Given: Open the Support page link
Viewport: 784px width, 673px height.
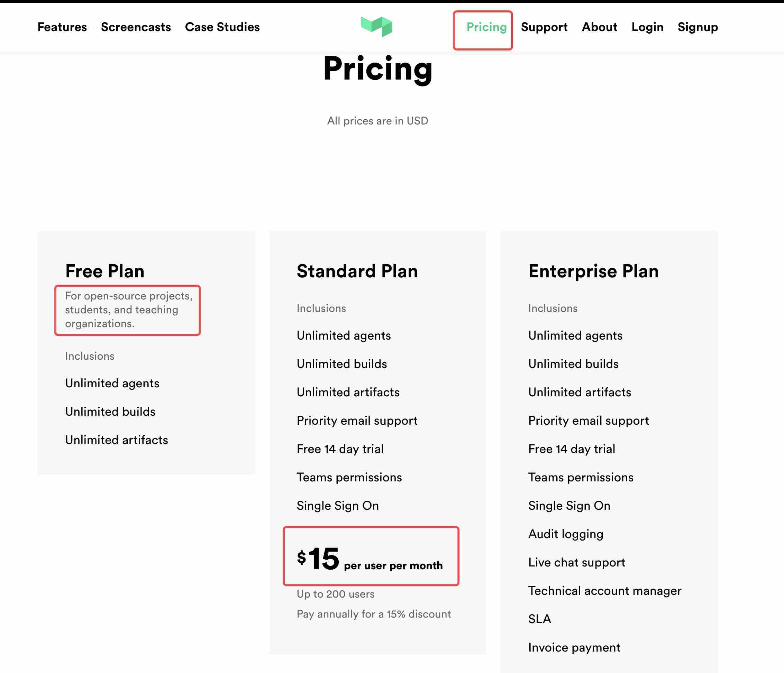Looking at the screenshot, I should [x=544, y=27].
